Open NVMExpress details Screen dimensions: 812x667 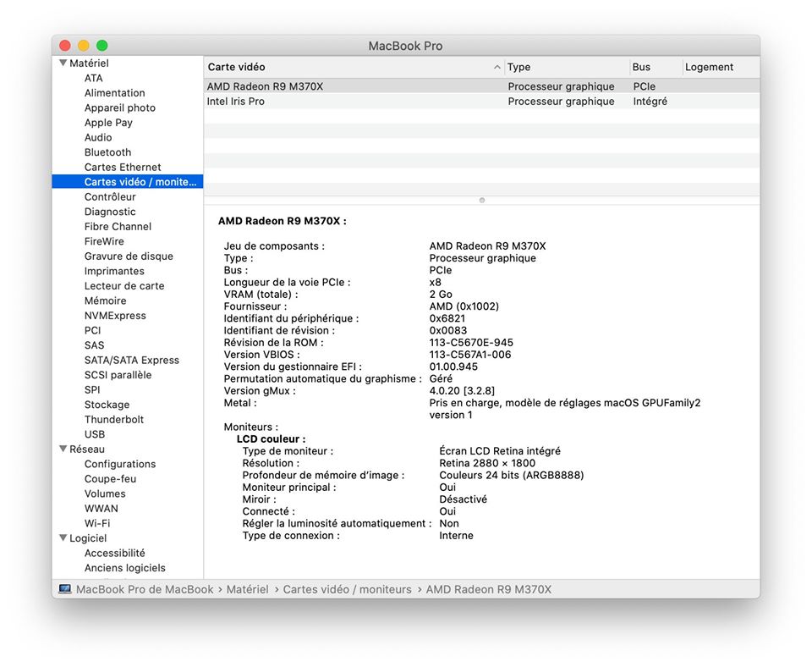116,316
